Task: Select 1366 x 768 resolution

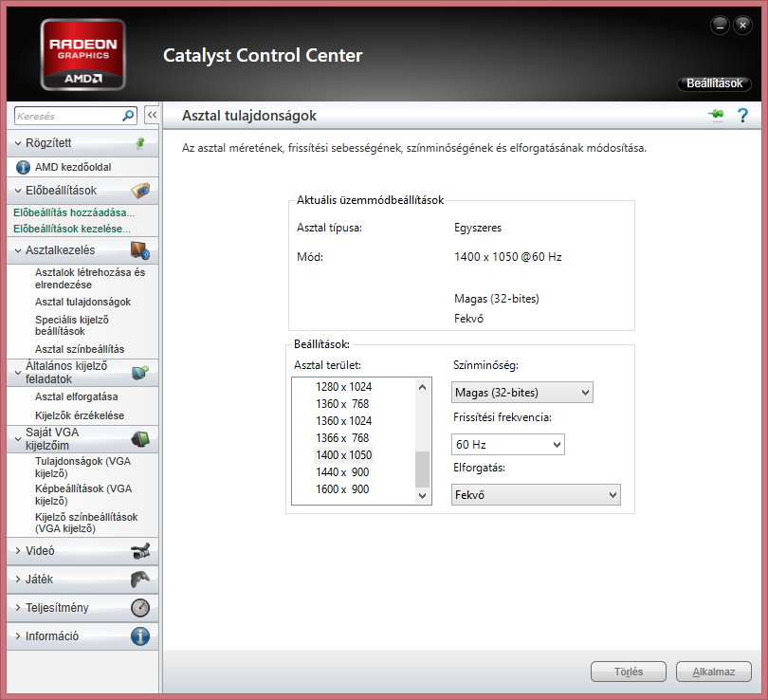Action: click(x=342, y=438)
